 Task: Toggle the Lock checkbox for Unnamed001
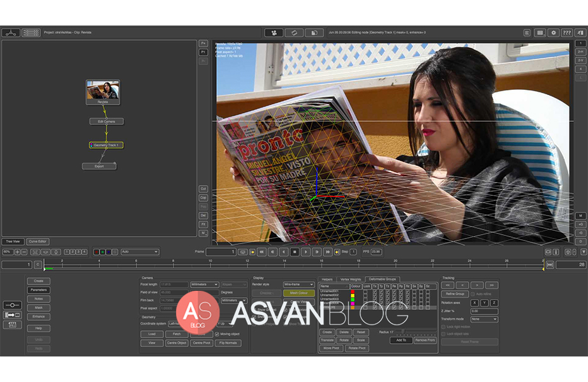pos(366,291)
